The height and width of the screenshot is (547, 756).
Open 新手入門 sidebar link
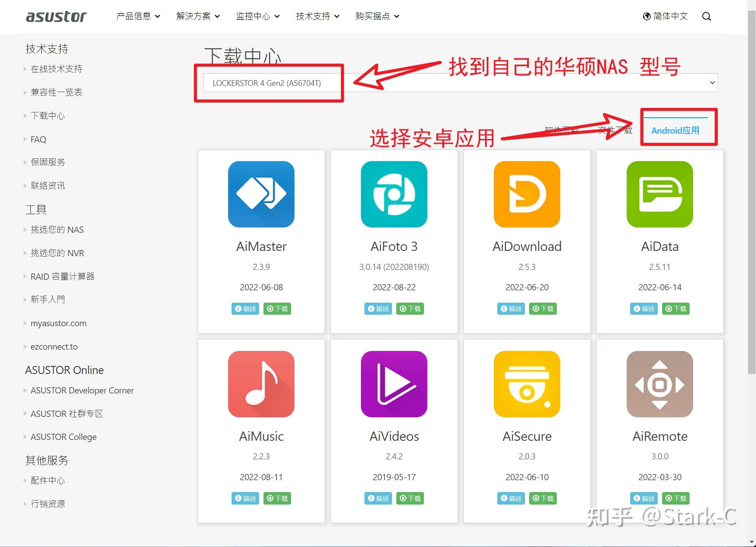pyautogui.click(x=48, y=300)
